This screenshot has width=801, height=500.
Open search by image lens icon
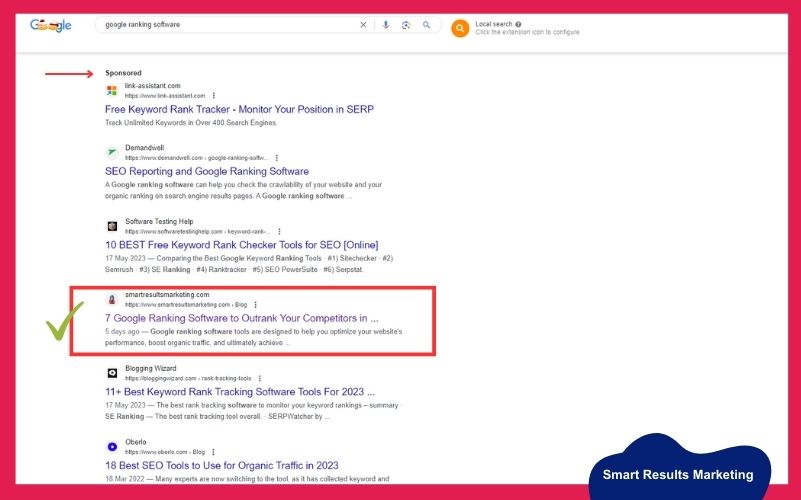tap(406, 25)
